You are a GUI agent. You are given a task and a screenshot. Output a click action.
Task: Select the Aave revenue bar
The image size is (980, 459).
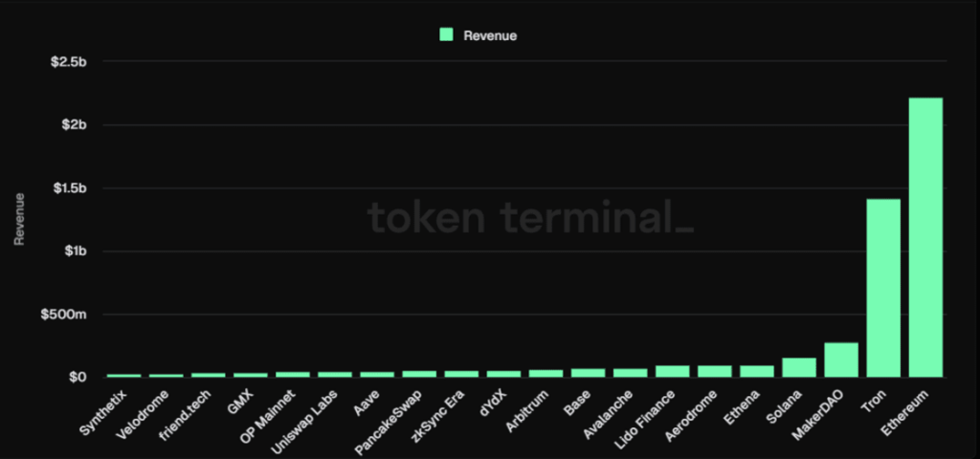click(377, 375)
